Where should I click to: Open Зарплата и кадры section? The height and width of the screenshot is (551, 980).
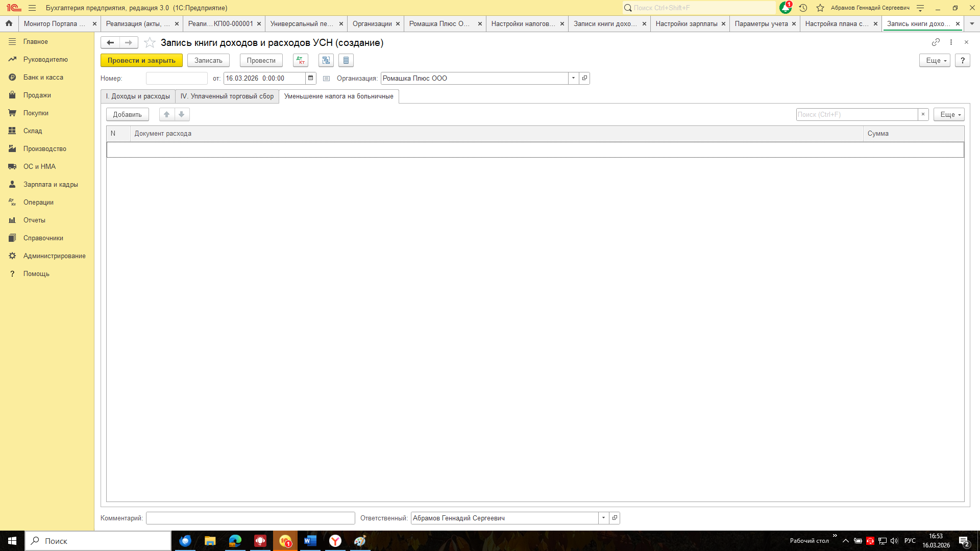(x=51, y=184)
